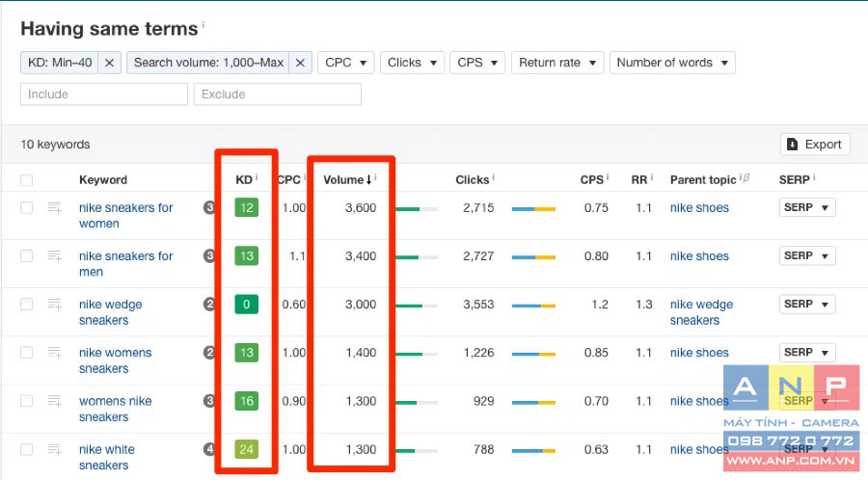The image size is (868, 480).
Task: Open the nike wedge sneakers keyword link
Action: [x=110, y=312]
